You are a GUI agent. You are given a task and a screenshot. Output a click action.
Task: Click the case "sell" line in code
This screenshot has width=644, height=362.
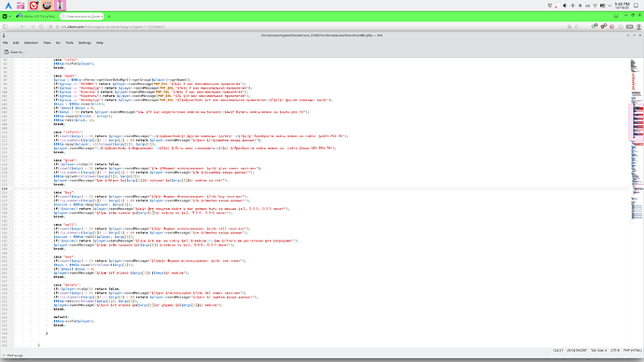[64, 225]
